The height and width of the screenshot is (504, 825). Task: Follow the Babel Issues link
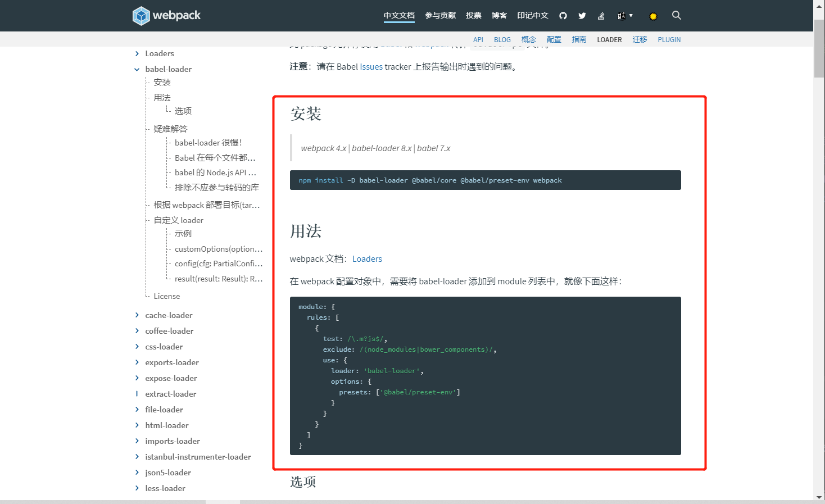(371, 66)
